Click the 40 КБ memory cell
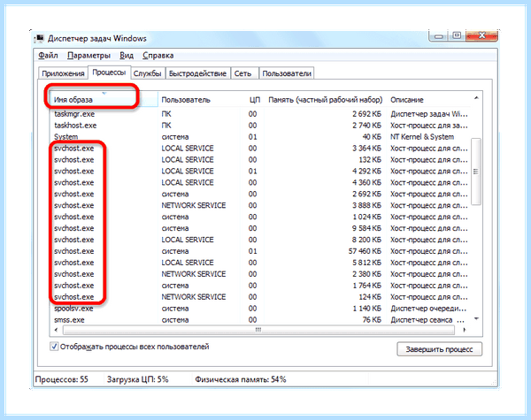 pos(372,137)
